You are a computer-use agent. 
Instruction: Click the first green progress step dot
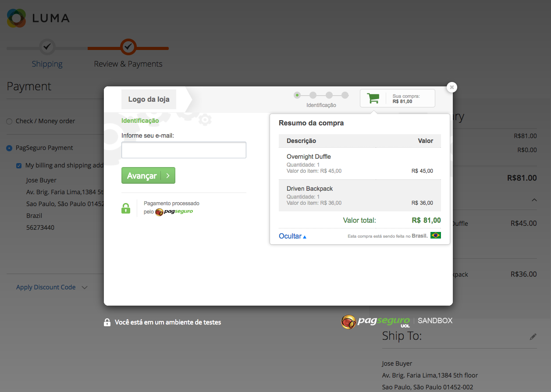[297, 95]
